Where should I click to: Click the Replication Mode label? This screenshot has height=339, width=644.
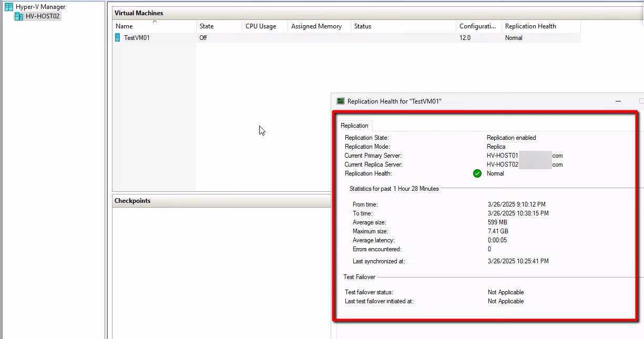click(x=367, y=147)
